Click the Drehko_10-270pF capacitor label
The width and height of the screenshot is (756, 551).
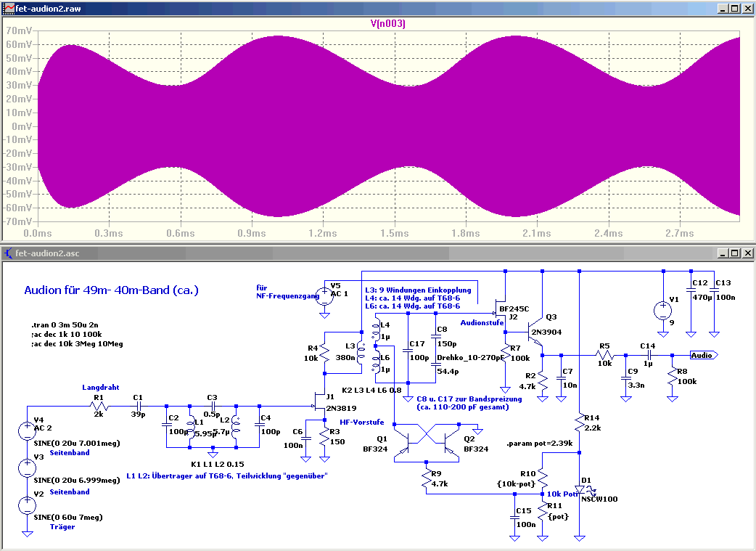click(x=470, y=357)
